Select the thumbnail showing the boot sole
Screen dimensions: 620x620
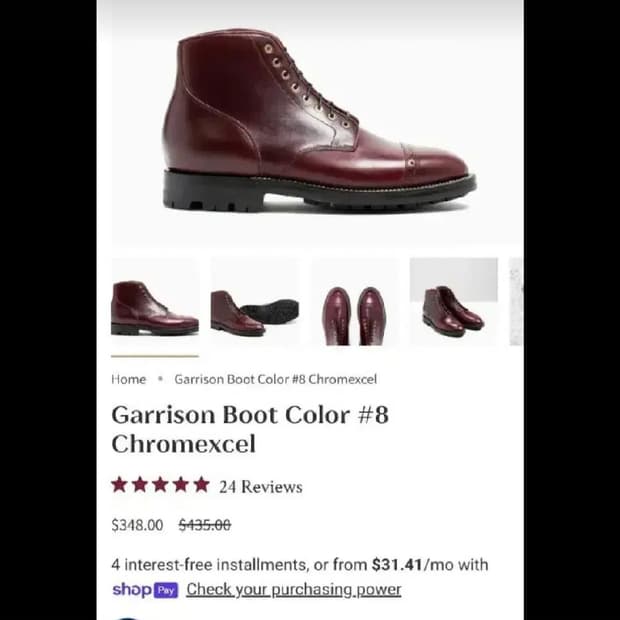pos(255,302)
